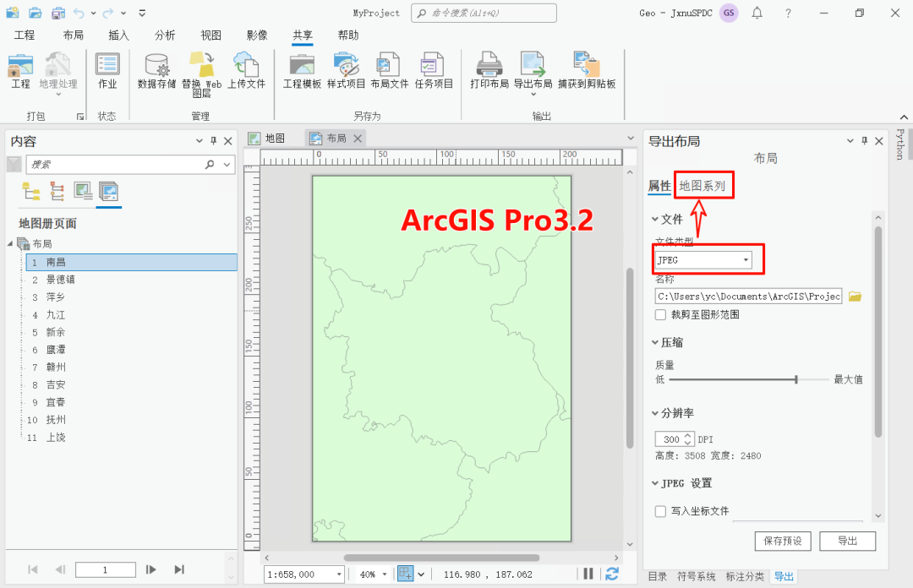This screenshot has width=913, height=588.
Task: Select list by drawing order icon in 内容 pane
Action: click(31, 191)
